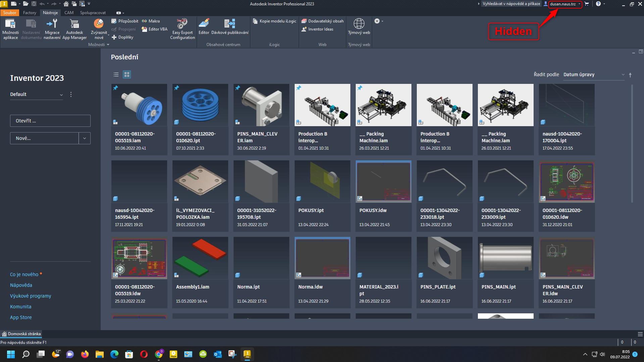Open Možnosti aplikace settings
Viewport: 644px width, 362px height.
(10, 29)
